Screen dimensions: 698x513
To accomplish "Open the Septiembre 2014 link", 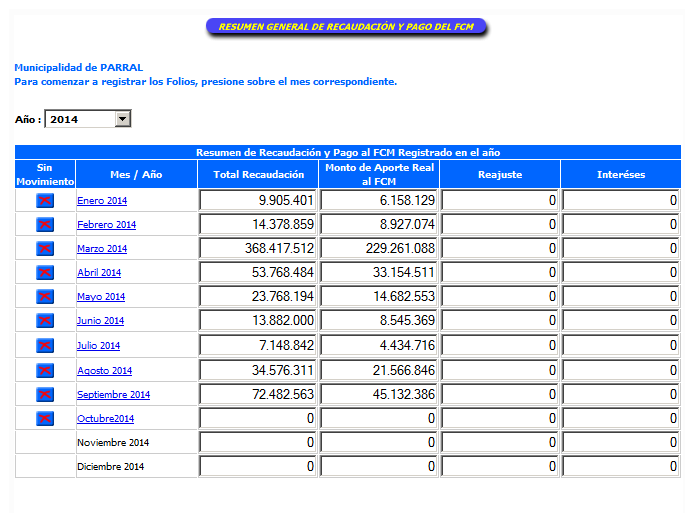I will (114, 395).
